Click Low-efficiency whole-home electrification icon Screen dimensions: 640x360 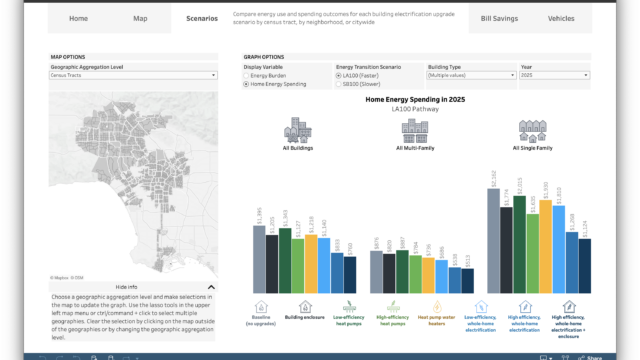pos(481,307)
